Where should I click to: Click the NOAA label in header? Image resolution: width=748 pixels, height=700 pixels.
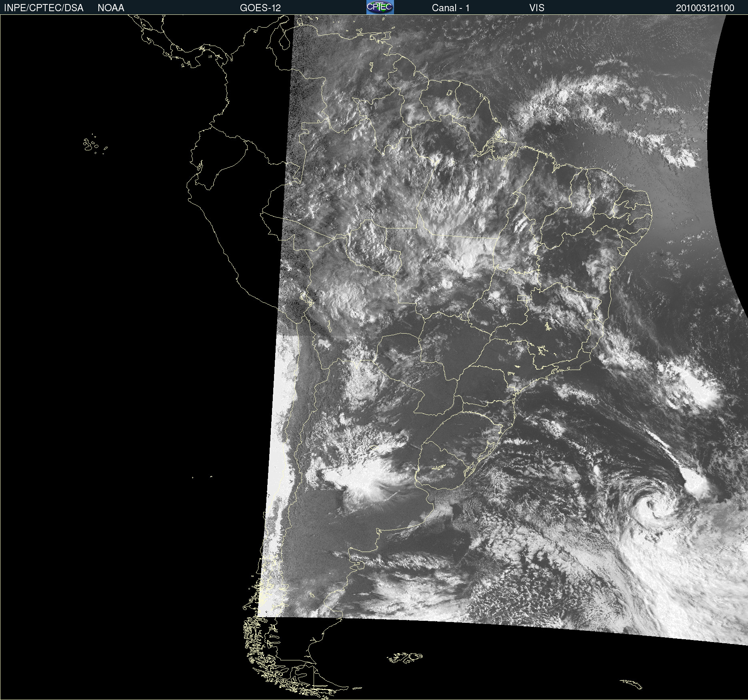click(111, 8)
